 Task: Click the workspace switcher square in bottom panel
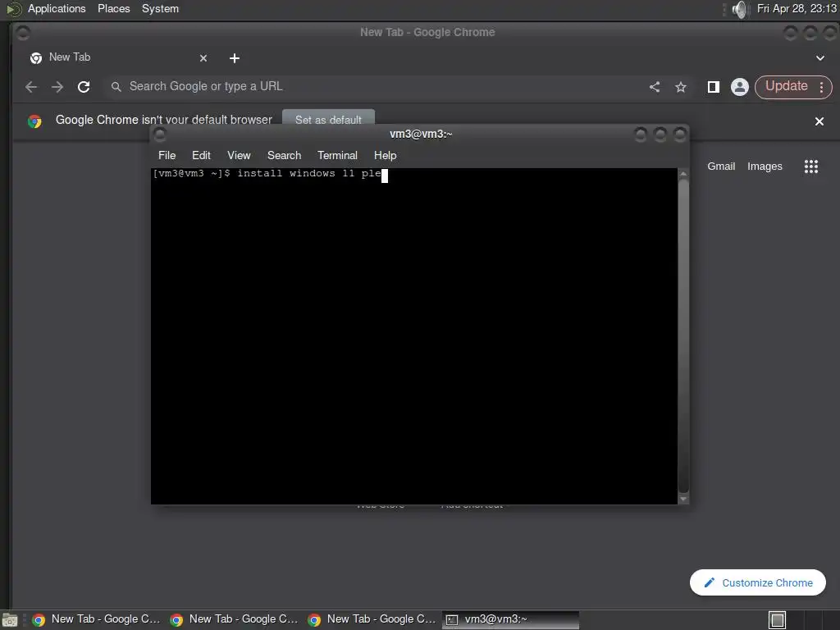[x=778, y=620]
